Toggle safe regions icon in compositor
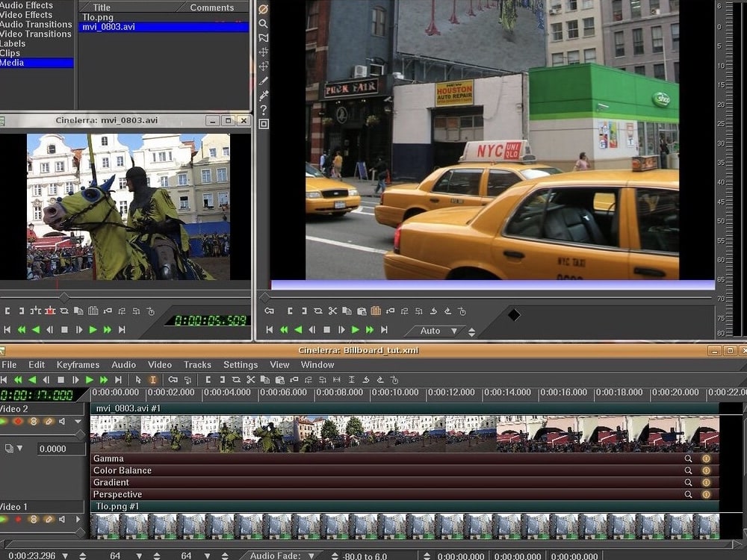 click(x=263, y=124)
